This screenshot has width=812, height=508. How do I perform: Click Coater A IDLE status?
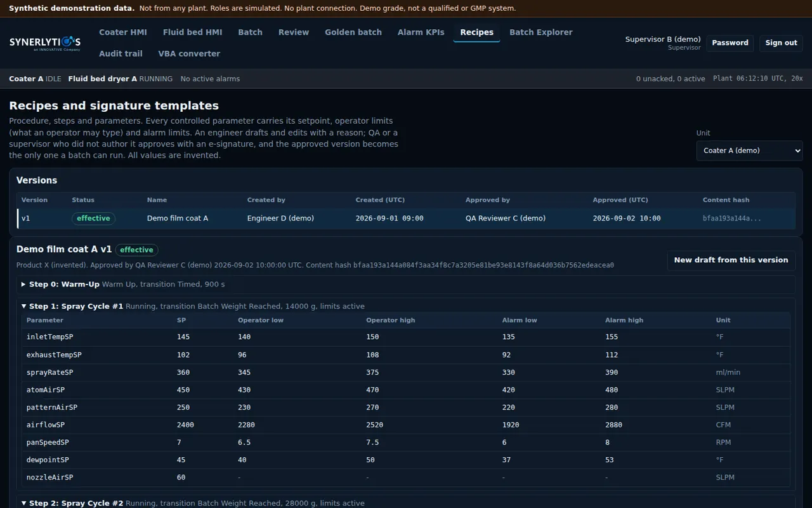pyautogui.click(x=36, y=79)
